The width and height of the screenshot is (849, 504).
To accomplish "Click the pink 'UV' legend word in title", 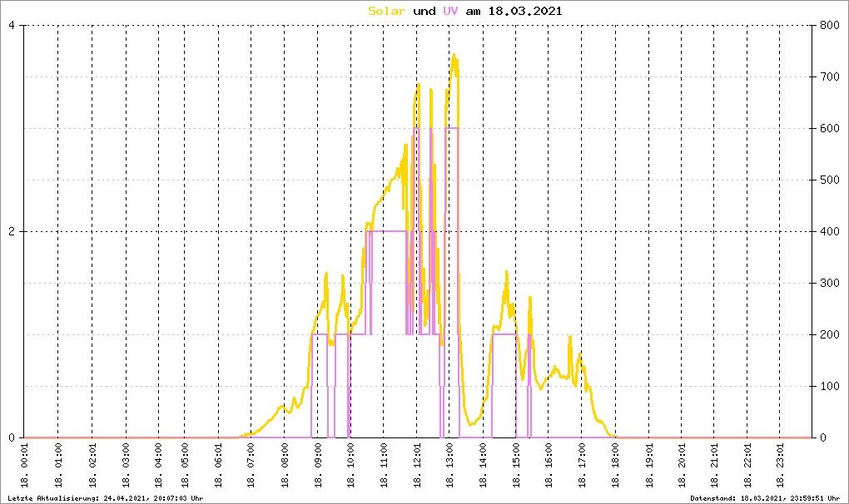I will pyautogui.click(x=450, y=11).
